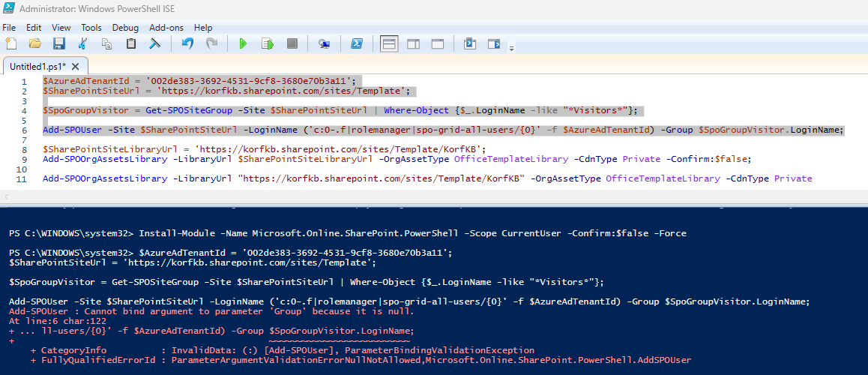Run the selected lines
The height and width of the screenshot is (375, 868).
pos(268,43)
